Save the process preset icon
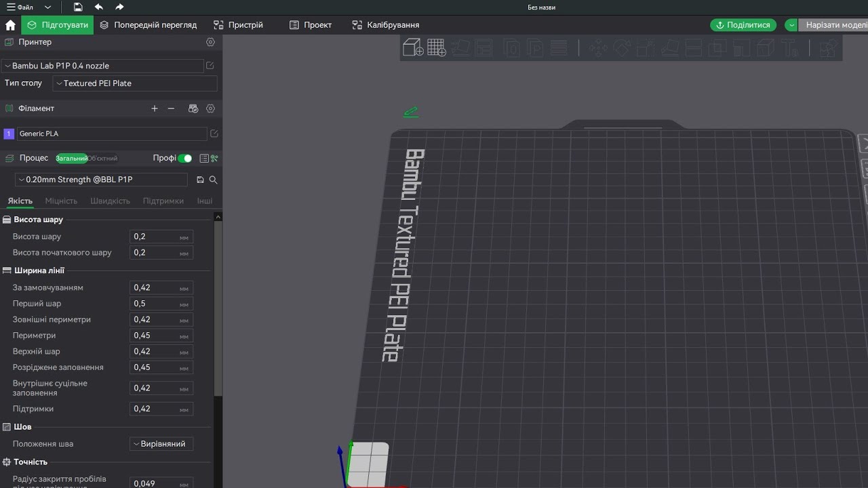 (200, 180)
